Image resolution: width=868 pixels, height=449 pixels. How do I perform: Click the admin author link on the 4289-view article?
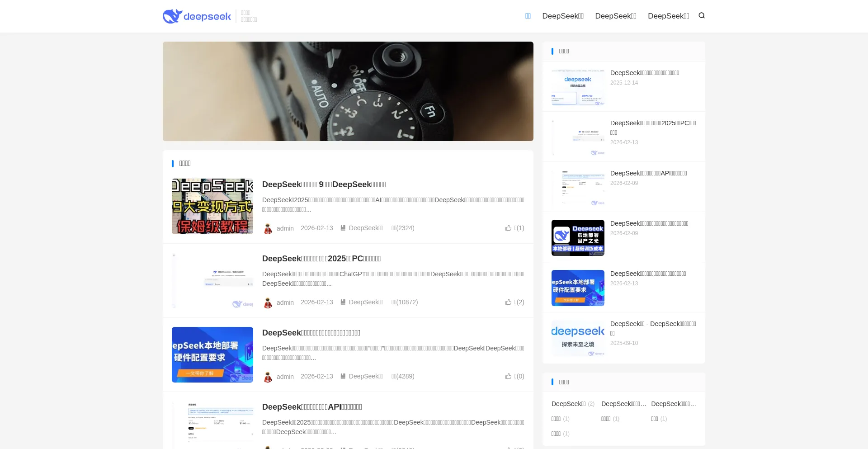coord(285,377)
